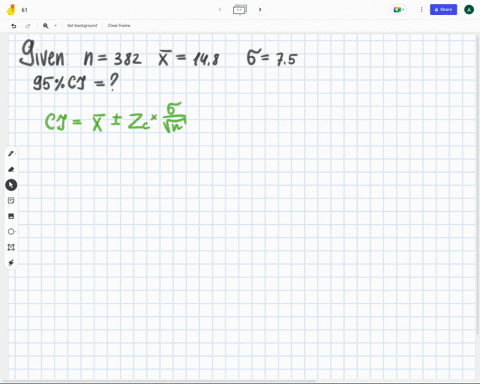Image resolution: width=480 pixels, height=384 pixels.
Task: Rename the jam title "61"
Action: coord(24,10)
